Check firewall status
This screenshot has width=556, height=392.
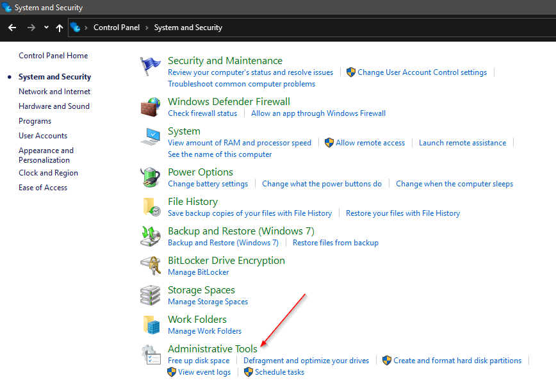(202, 113)
